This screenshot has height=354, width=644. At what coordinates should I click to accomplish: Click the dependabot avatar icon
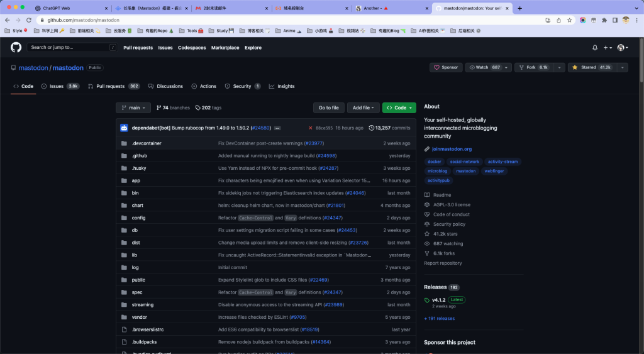click(x=124, y=128)
